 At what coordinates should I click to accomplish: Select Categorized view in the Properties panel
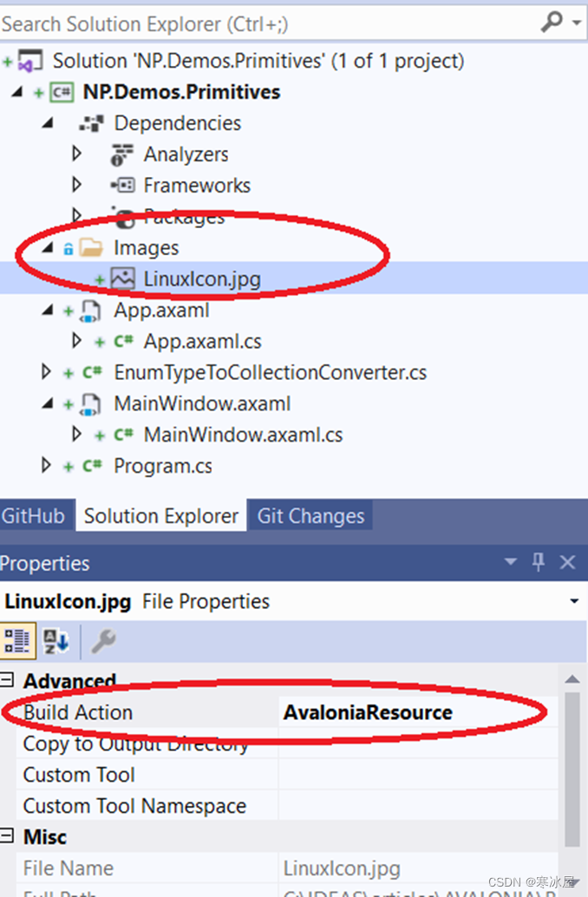17,641
